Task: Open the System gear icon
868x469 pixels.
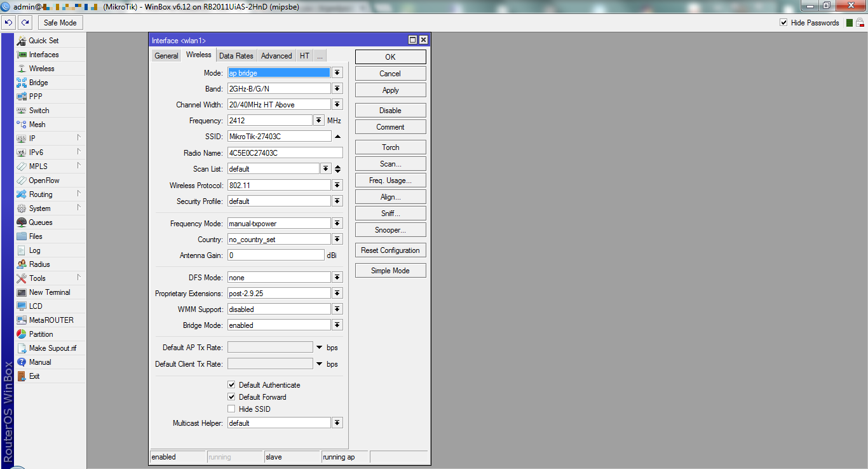Action: (22, 208)
